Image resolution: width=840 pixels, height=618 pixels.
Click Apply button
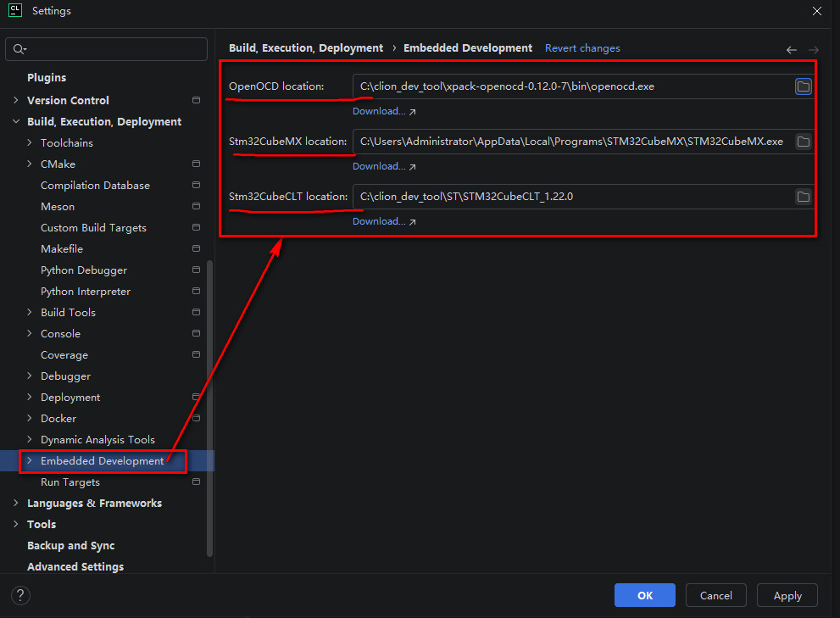[787, 595]
